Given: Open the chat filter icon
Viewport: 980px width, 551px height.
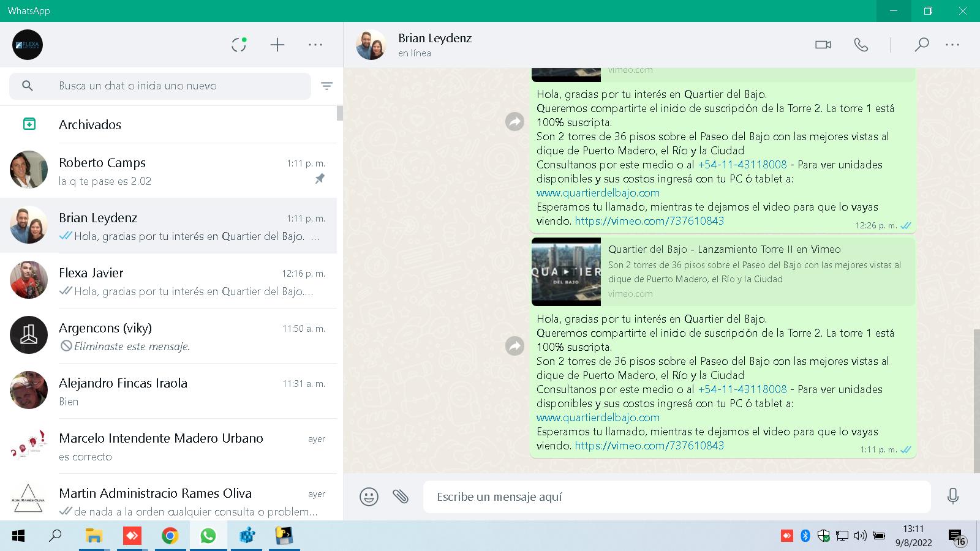Looking at the screenshot, I should click(327, 86).
